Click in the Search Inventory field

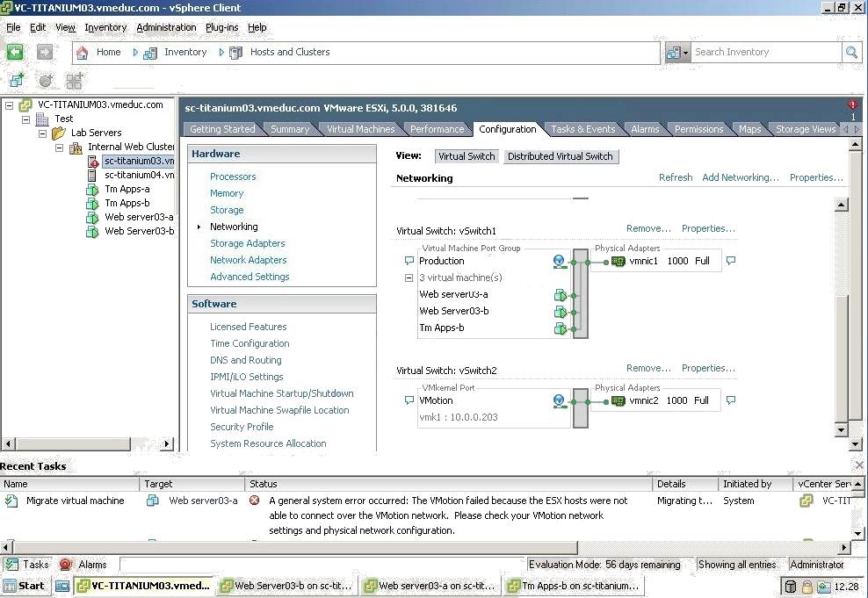(x=765, y=53)
